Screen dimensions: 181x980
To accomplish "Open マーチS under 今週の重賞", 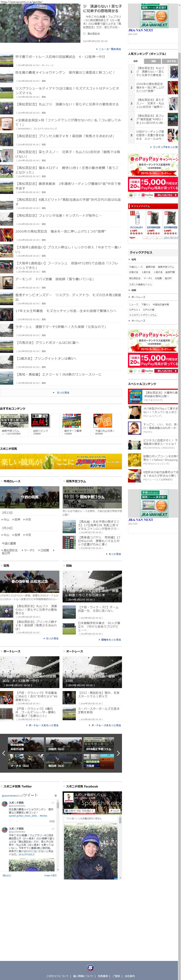I will [29, 550].
